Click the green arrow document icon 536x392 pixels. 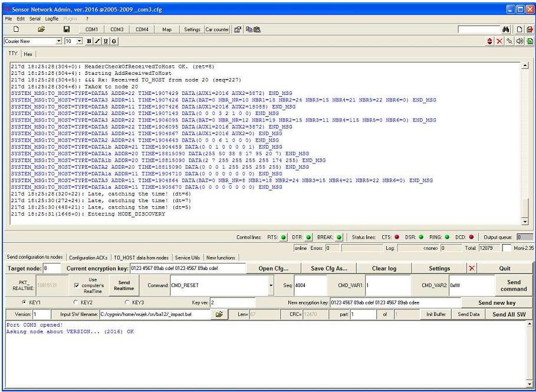[530, 41]
